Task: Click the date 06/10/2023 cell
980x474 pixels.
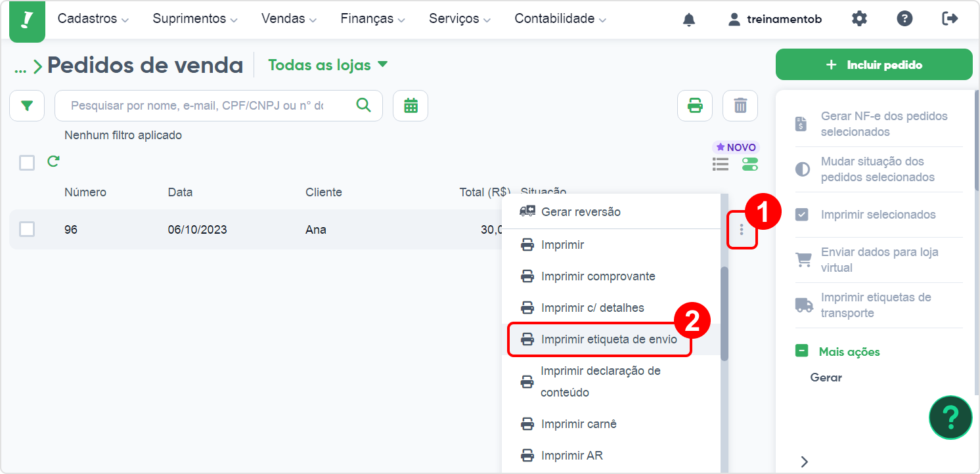Action: (x=198, y=230)
